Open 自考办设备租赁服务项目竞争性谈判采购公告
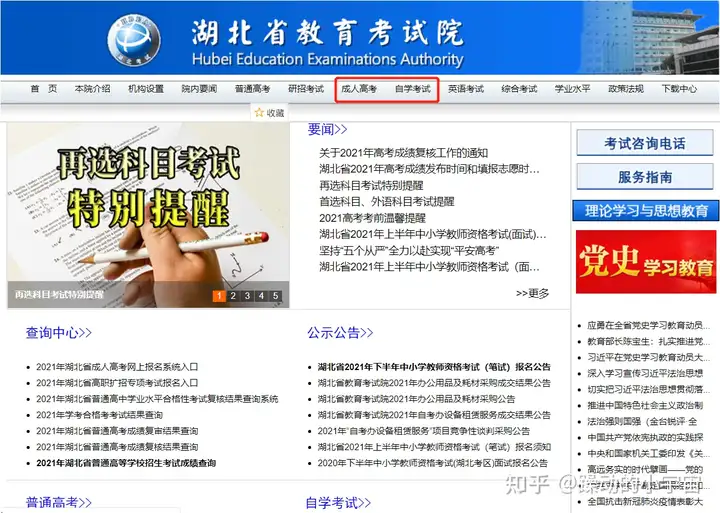720x513 pixels. pyautogui.click(x=423, y=431)
